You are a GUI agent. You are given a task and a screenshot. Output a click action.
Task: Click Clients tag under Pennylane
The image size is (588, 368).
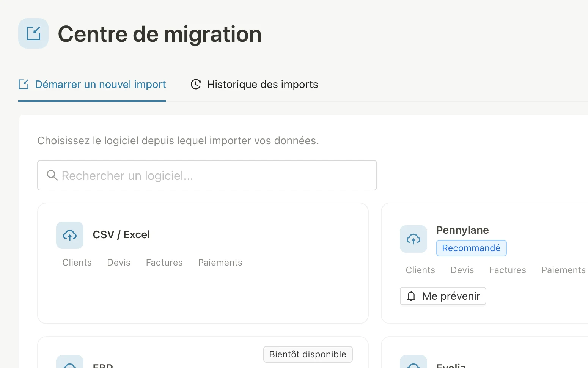pos(420,270)
